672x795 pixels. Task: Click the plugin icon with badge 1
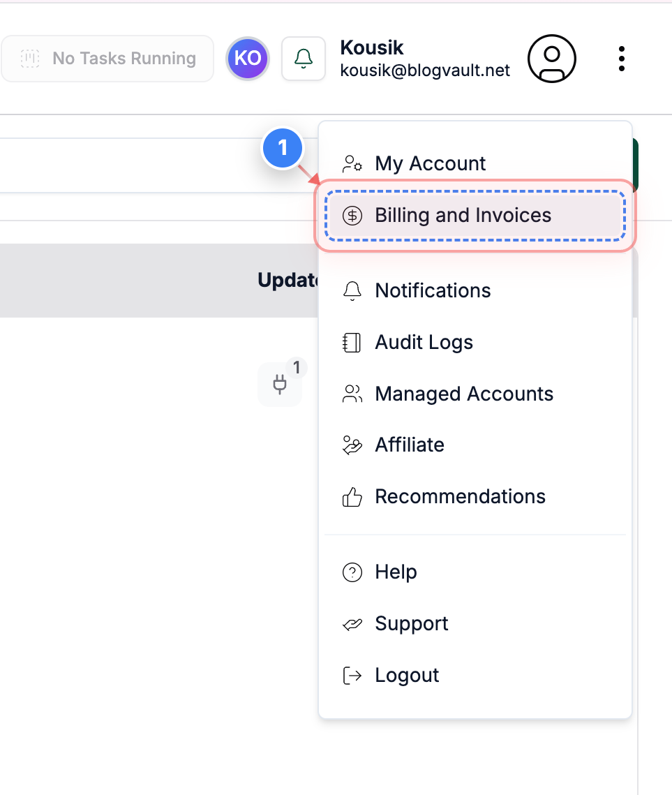[x=279, y=385]
